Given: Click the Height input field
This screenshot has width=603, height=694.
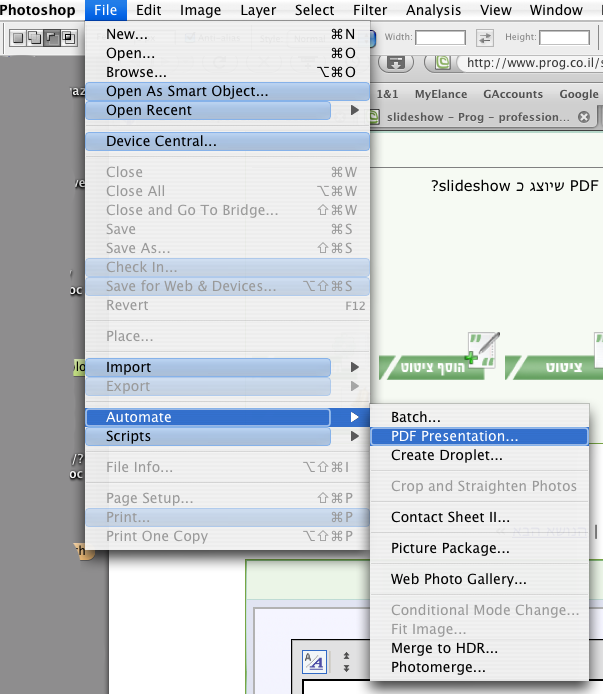Looking at the screenshot, I should tap(564, 38).
